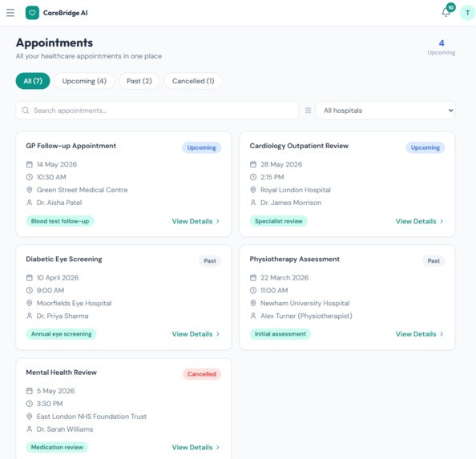This screenshot has height=459, width=476.
Task: Click Upcoming badge on Cardiology card
Action: pos(426,147)
